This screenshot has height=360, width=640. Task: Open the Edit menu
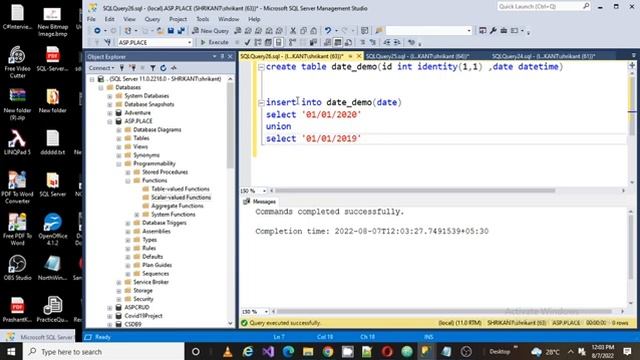[109, 19]
